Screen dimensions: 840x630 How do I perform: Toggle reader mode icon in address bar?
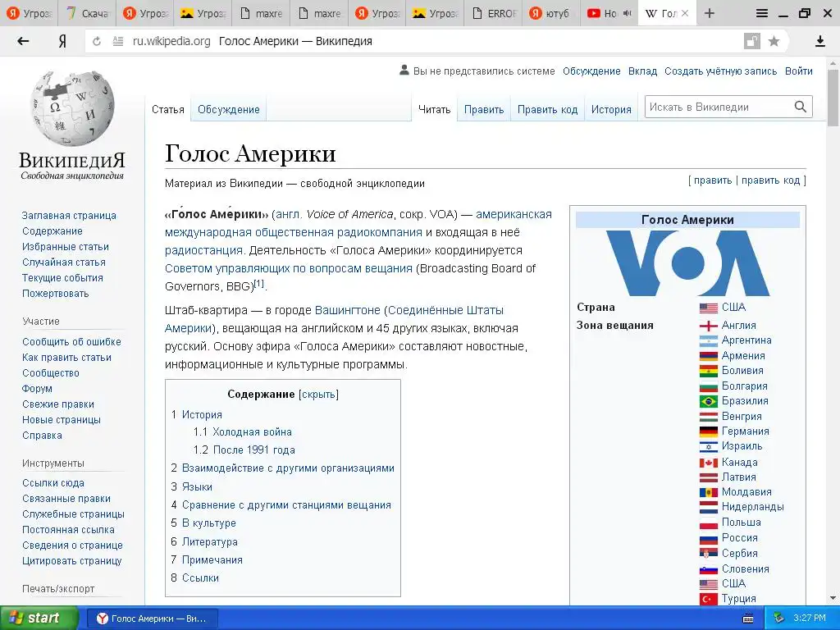118,41
